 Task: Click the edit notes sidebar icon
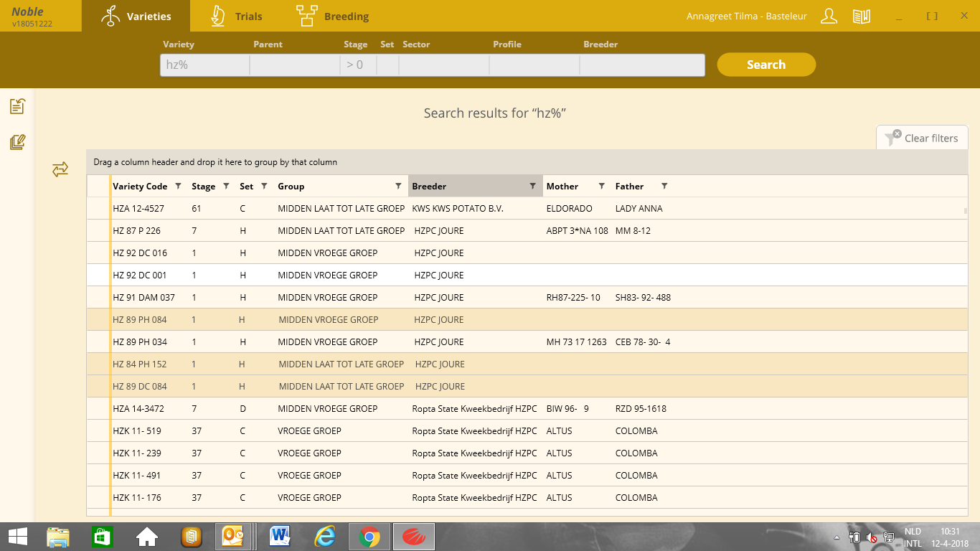coord(17,142)
